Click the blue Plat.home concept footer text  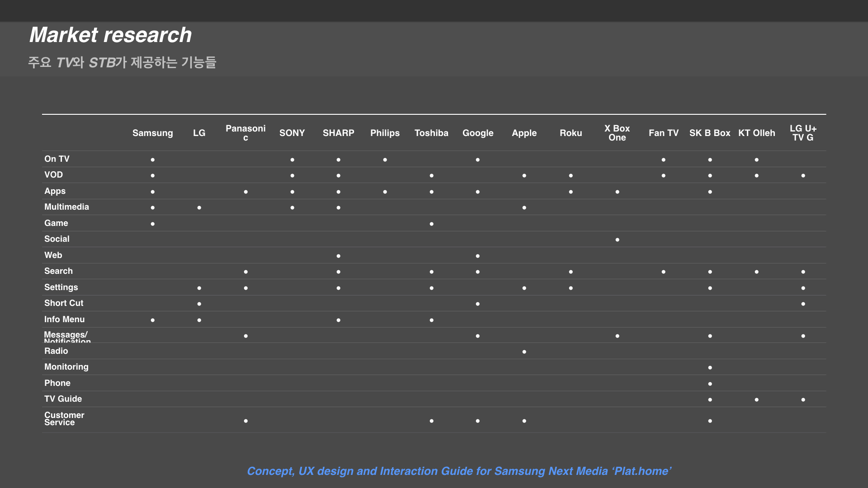459,471
